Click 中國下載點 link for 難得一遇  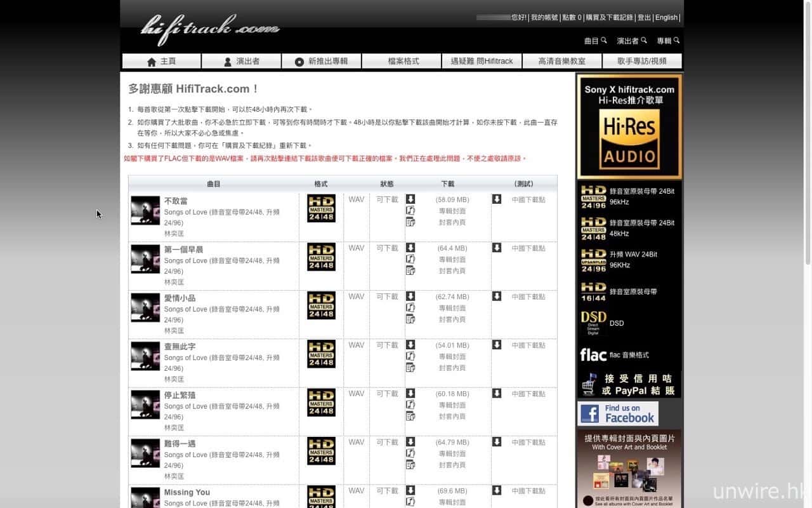tap(528, 443)
